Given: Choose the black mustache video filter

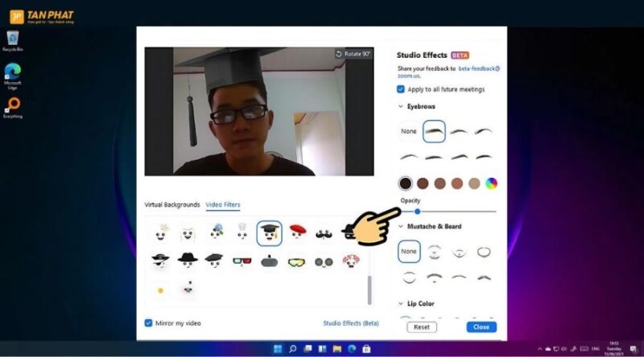Looking at the screenshot, I should 324,234.
